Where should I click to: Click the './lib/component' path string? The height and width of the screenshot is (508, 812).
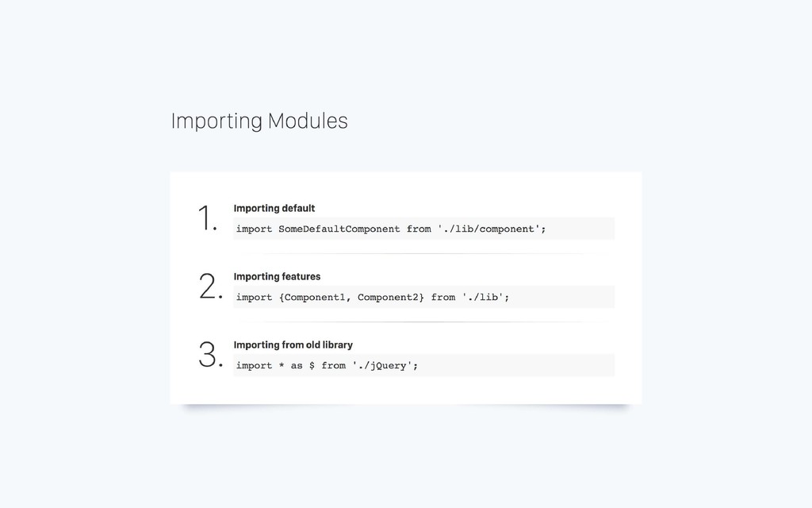488,229
